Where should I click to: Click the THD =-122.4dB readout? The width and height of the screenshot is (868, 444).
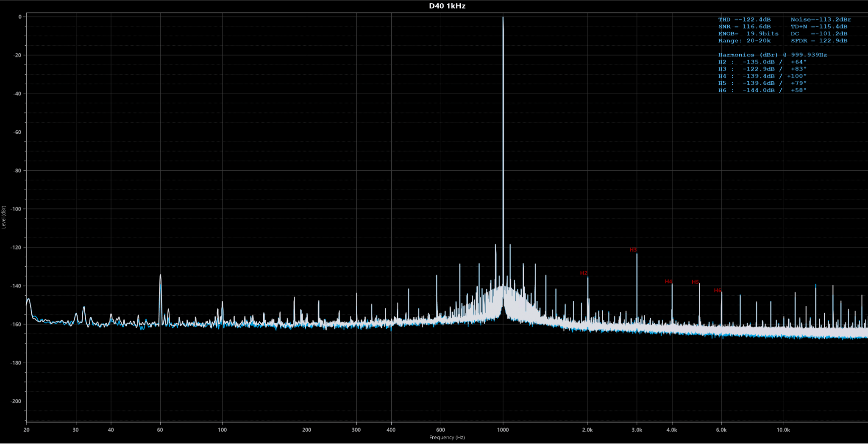(744, 19)
